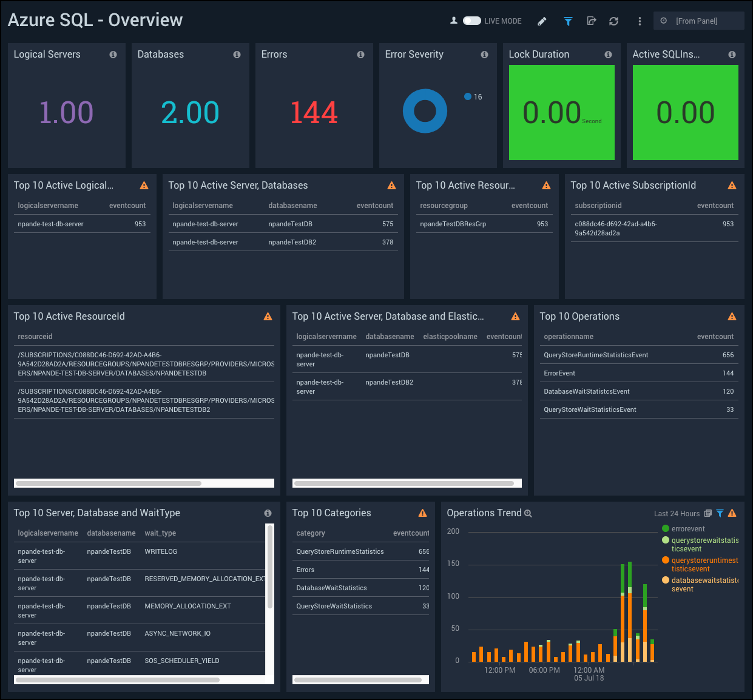Click the 144 value in Errors panel
Screen dimensions: 753x700
(314, 113)
